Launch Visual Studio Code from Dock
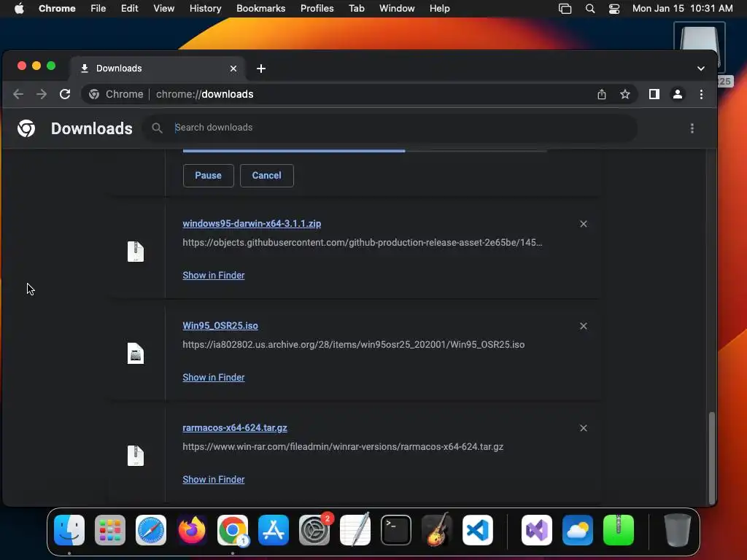This screenshot has width=747, height=560. pos(478,530)
